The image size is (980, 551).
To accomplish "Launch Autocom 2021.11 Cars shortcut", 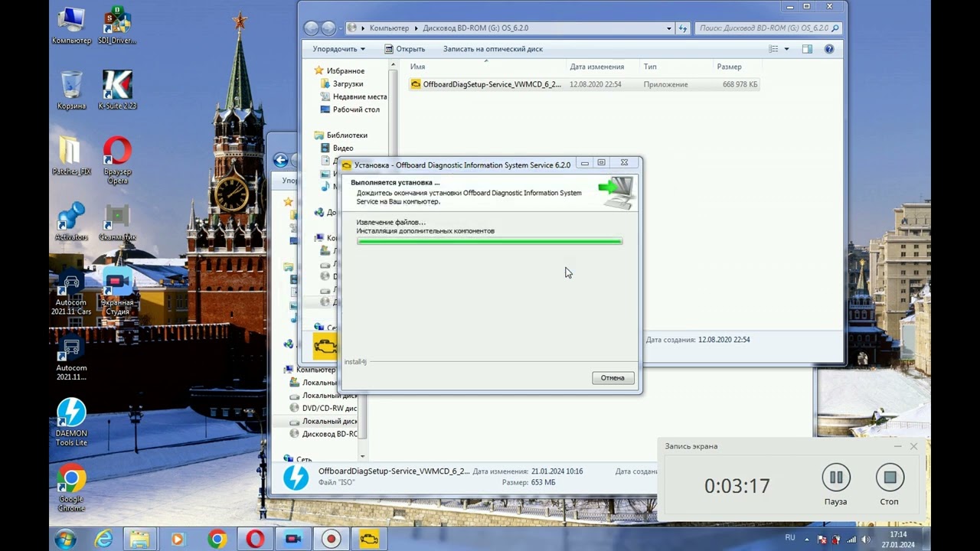I will [x=73, y=292].
